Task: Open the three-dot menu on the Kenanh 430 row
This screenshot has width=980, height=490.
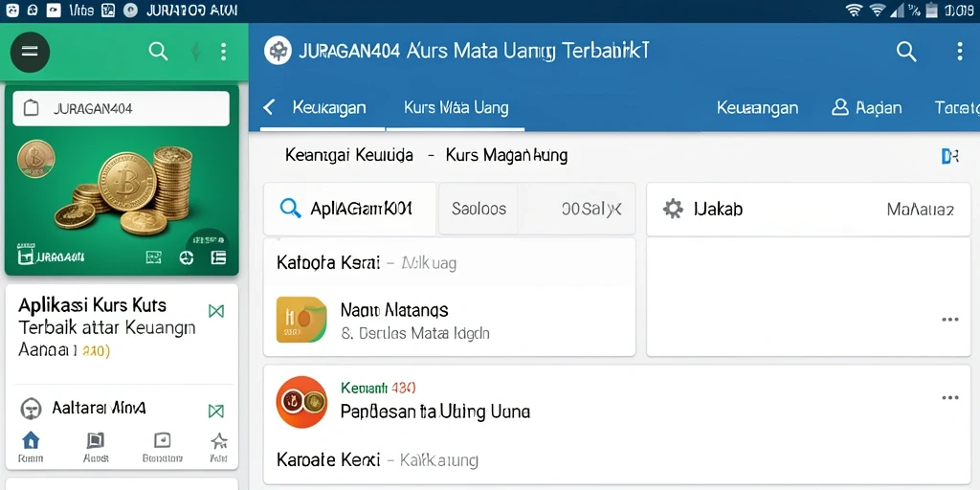Action: point(950,398)
